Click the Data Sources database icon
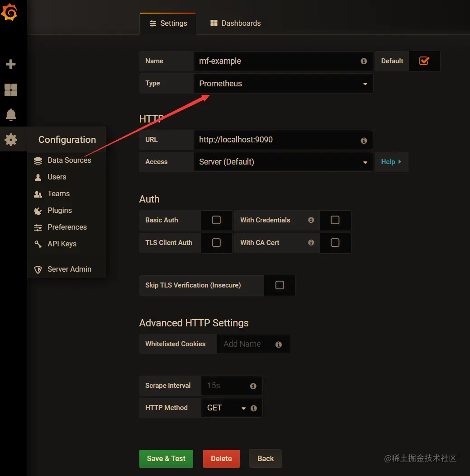 point(38,160)
